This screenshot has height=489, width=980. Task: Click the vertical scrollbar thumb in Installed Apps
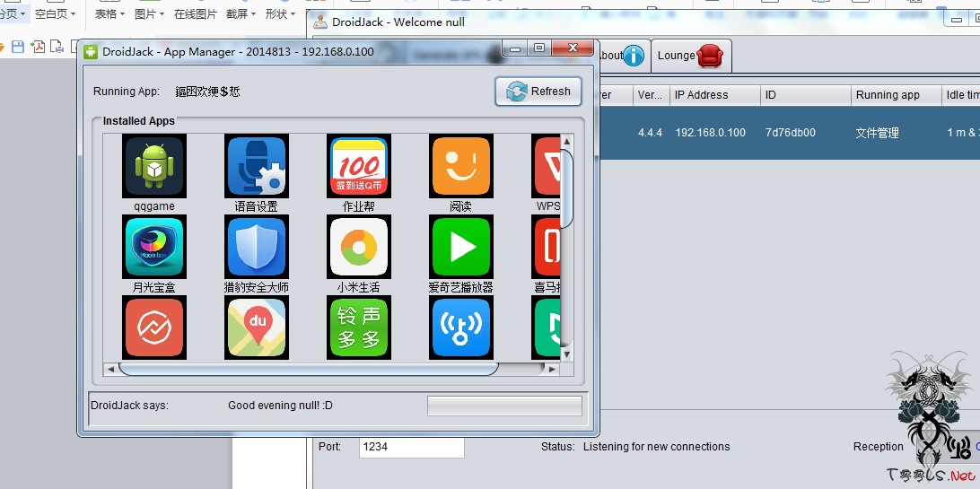click(566, 188)
